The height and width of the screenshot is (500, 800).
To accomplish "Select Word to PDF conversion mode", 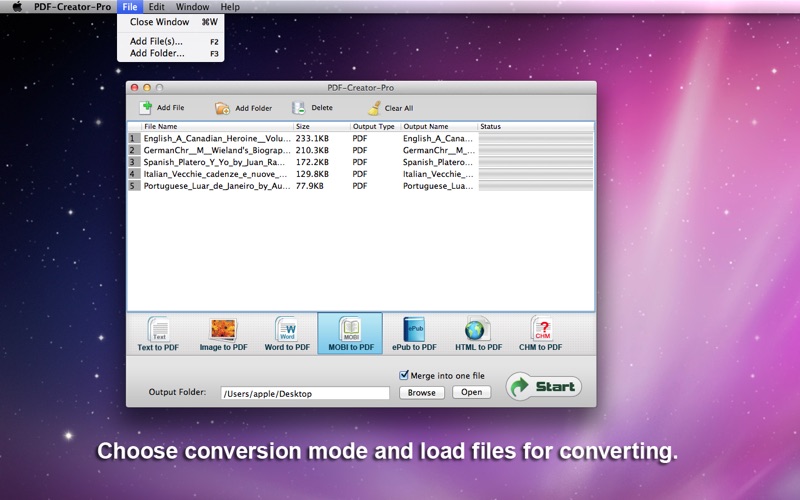I will coord(287,334).
